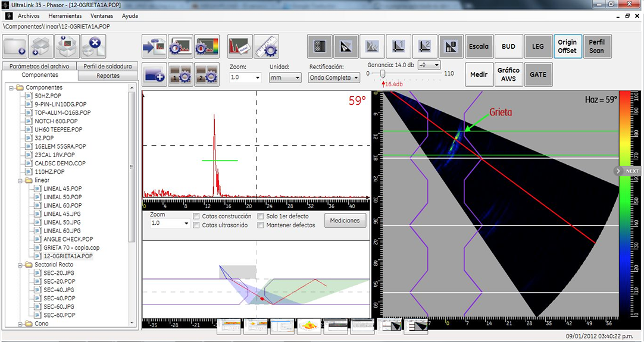Collapse the linear folder node
The width and height of the screenshot is (644, 342).
20,180
